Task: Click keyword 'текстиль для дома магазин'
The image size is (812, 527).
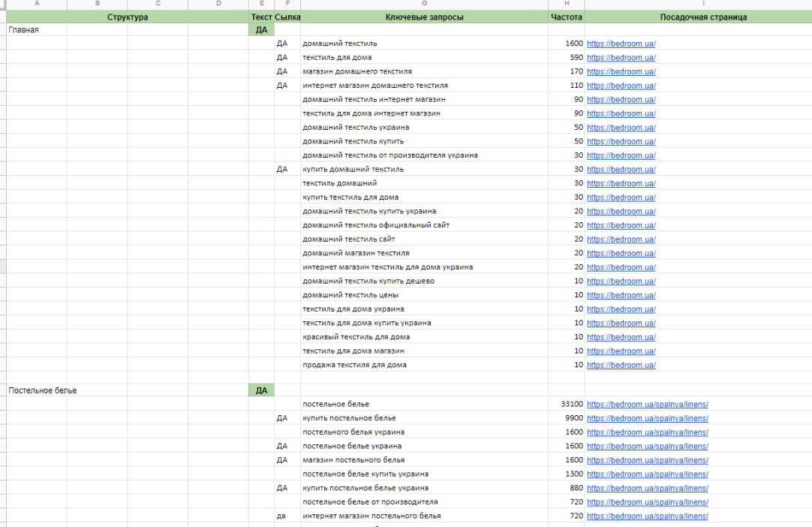Action: coord(353,351)
